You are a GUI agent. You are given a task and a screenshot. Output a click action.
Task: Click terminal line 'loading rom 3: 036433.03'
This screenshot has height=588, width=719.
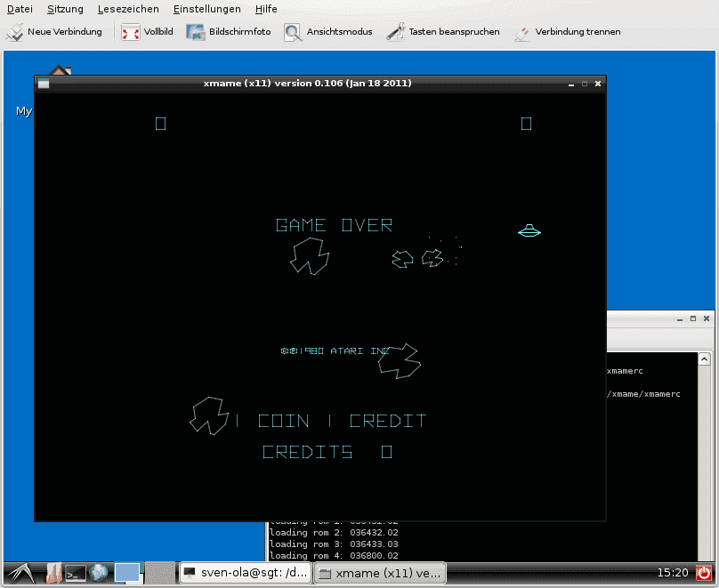334,544
